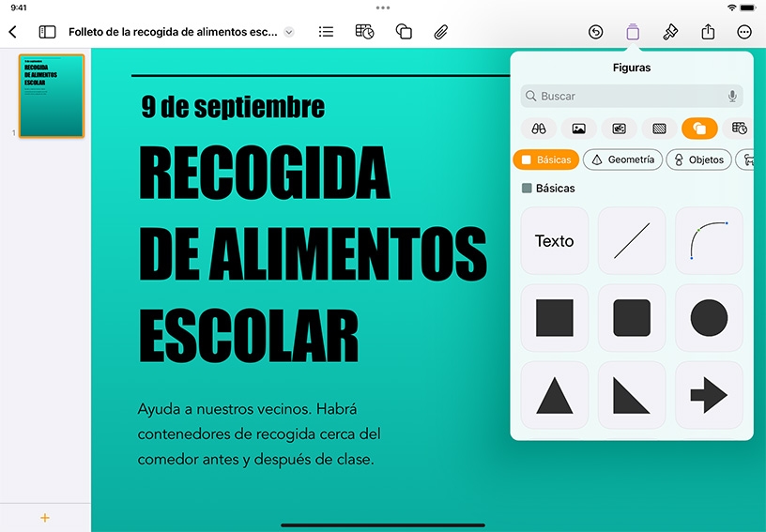This screenshot has width=766, height=532.
Task: Open the list format icon in toolbar
Action: [326, 32]
